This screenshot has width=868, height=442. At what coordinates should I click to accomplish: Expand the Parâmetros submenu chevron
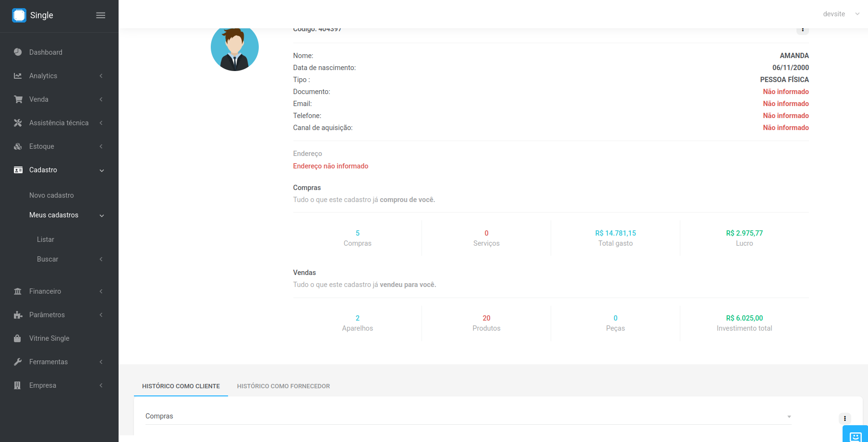click(101, 315)
